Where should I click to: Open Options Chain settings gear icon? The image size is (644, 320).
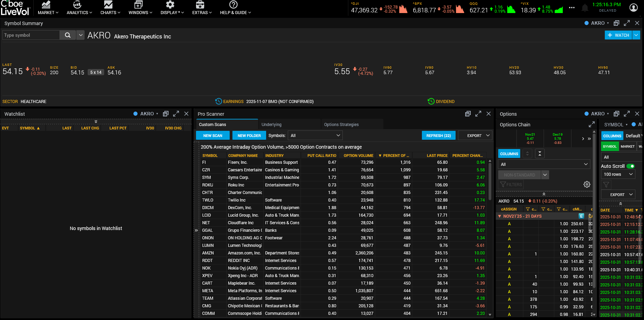tap(587, 184)
